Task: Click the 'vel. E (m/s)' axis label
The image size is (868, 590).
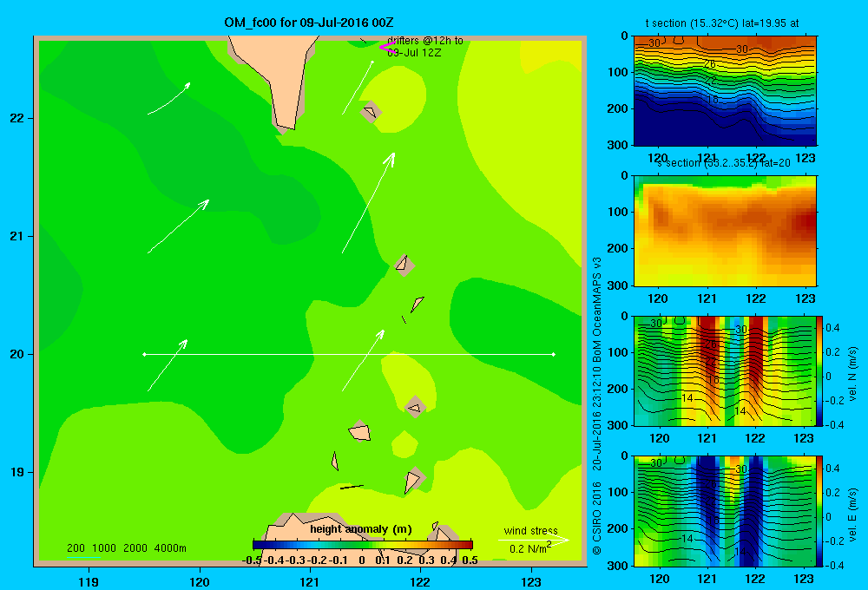Action: point(852,514)
